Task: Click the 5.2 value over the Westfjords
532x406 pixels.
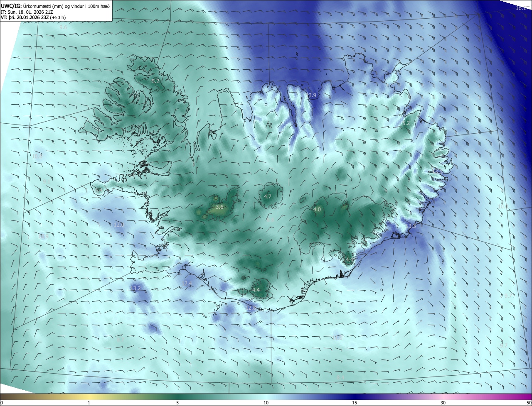Action: [156, 81]
